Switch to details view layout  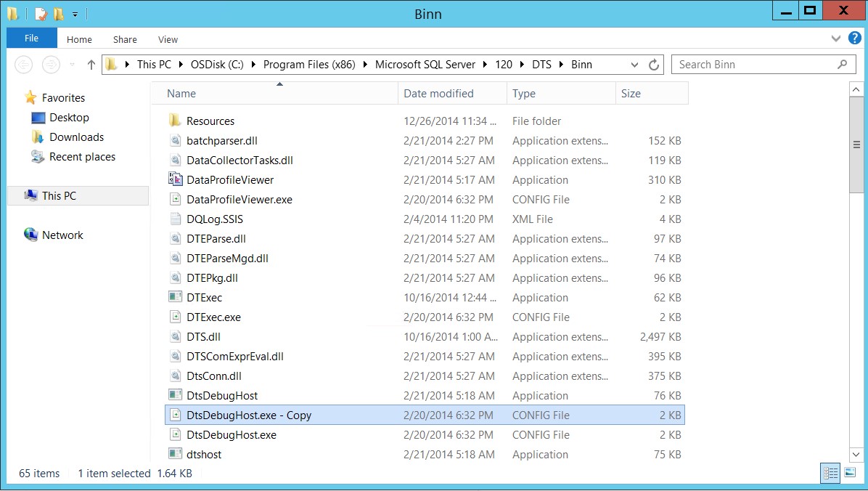[x=830, y=473]
